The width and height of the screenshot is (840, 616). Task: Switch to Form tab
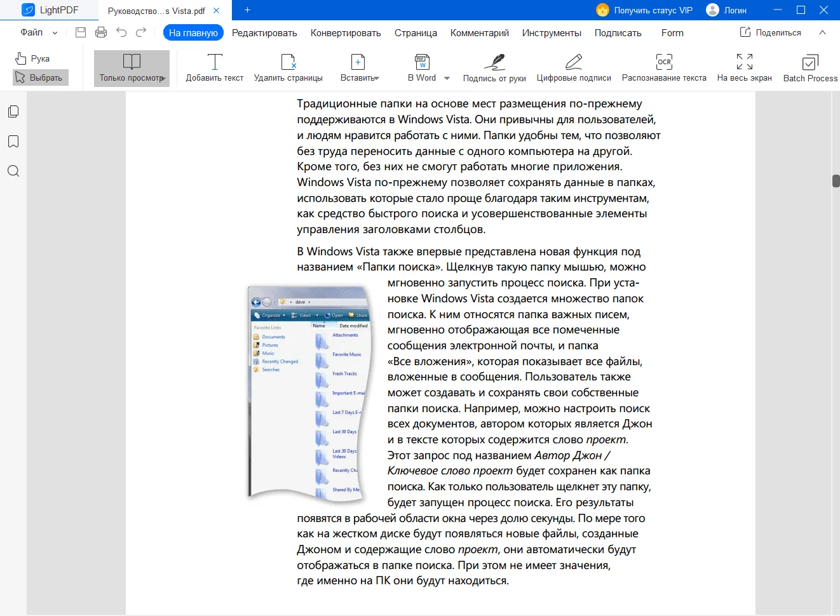(x=672, y=33)
